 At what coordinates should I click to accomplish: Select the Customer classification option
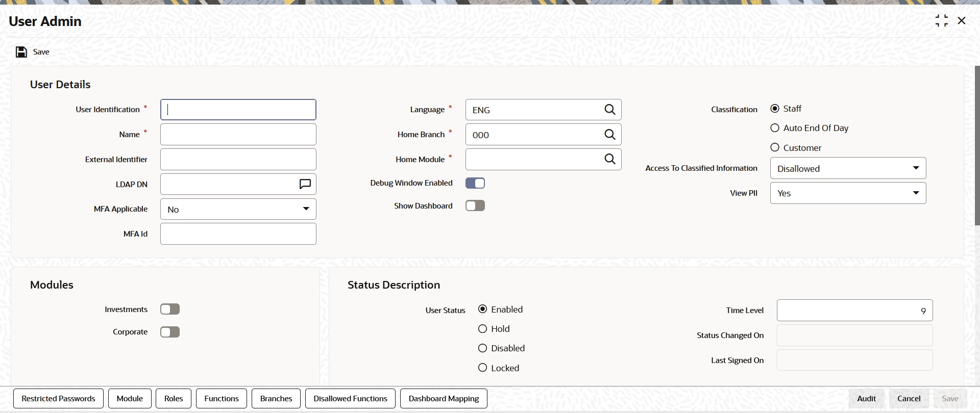[775, 147]
